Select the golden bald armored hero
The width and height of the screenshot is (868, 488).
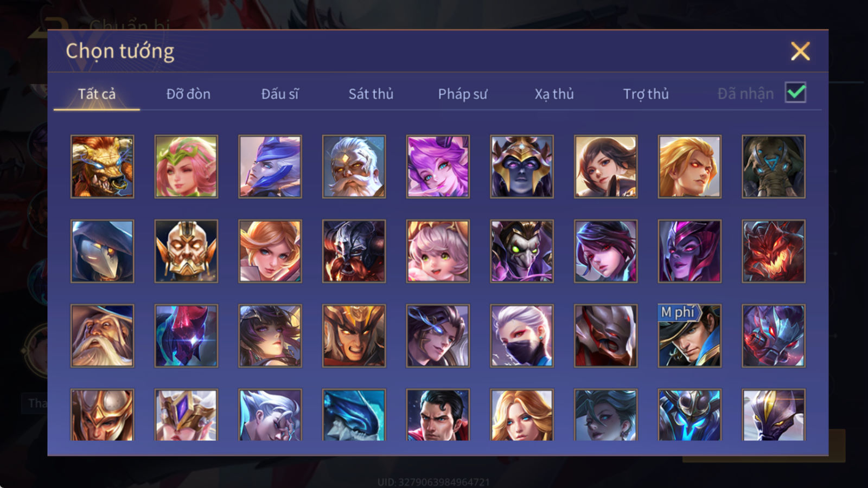186,251
